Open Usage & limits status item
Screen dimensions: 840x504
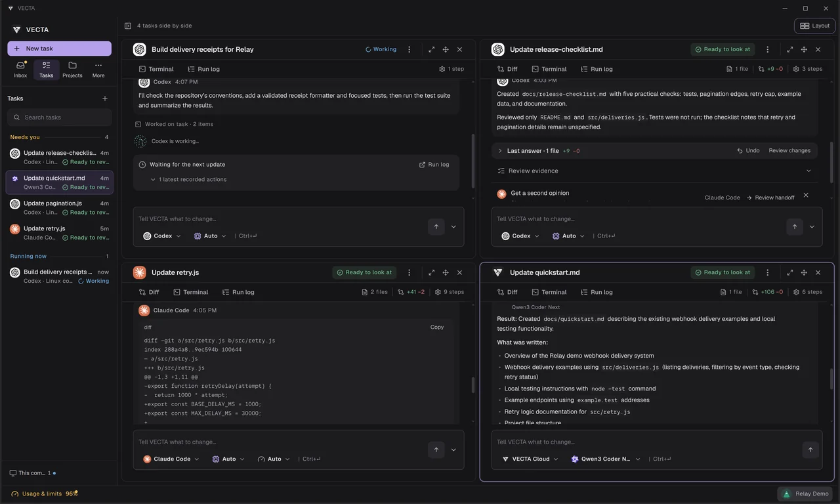44,493
